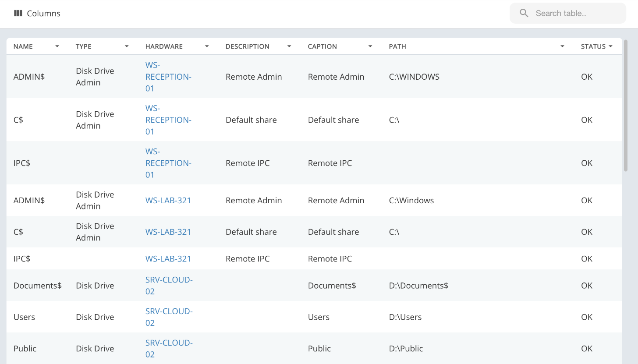
Task: Open WS-LAB-321 link in Remote Admin row
Action: (168, 200)
